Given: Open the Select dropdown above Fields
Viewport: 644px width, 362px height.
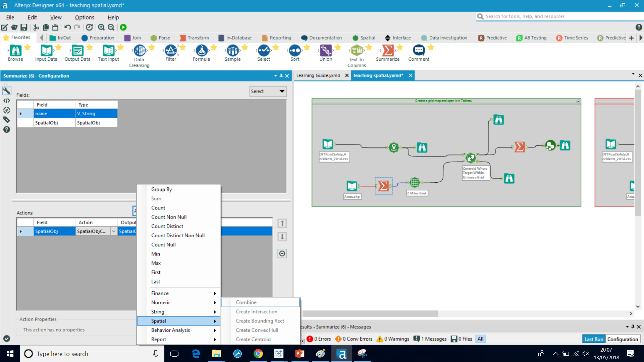Looking at the screenshot, I should point(267,91).
